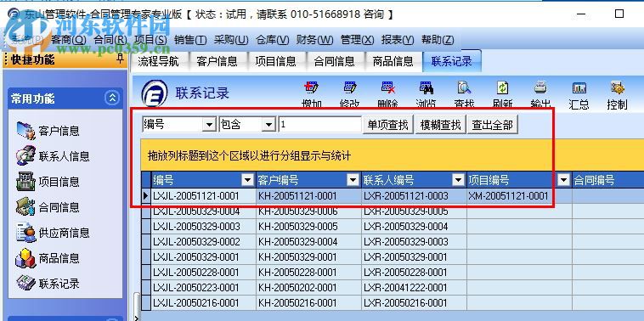Viewport: 644px width, 321px height.
Task: Click the 输出 (print/output) toolbar icon
Action: tap(540, 87)
